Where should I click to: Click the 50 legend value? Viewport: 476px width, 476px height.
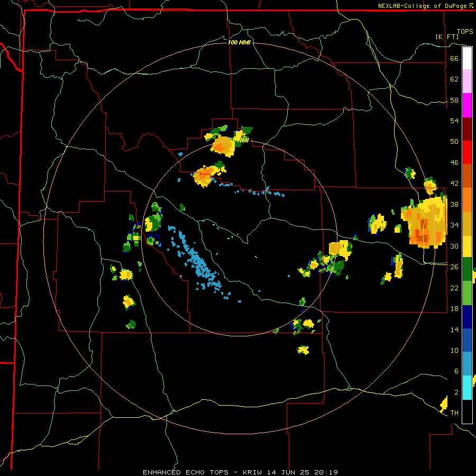point(454,142)
